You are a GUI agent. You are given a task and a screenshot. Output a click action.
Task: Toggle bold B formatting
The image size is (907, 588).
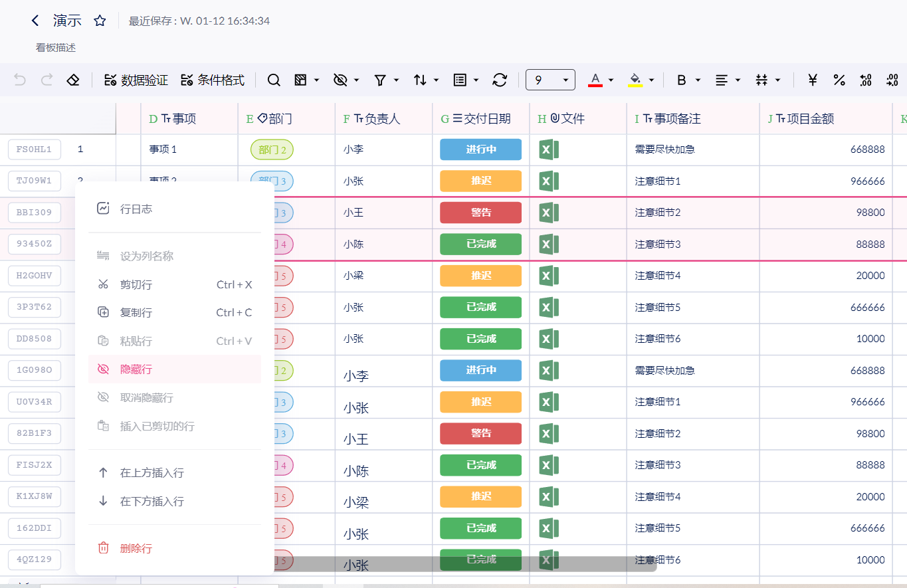click(x=681, y=80)
